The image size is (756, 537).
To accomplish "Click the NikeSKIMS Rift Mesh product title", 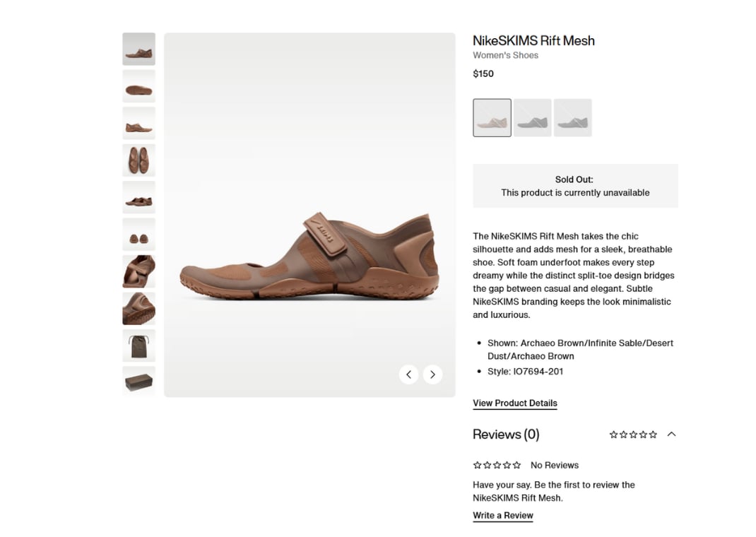I will pos(533,40).
